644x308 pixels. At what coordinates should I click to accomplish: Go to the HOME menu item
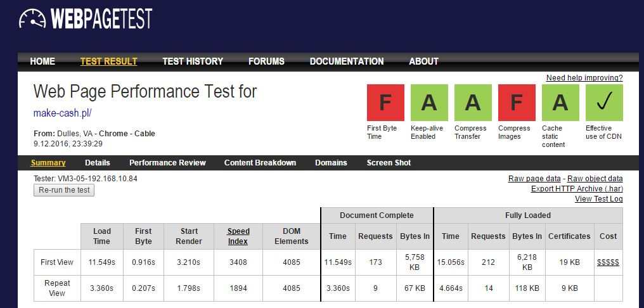42,61
